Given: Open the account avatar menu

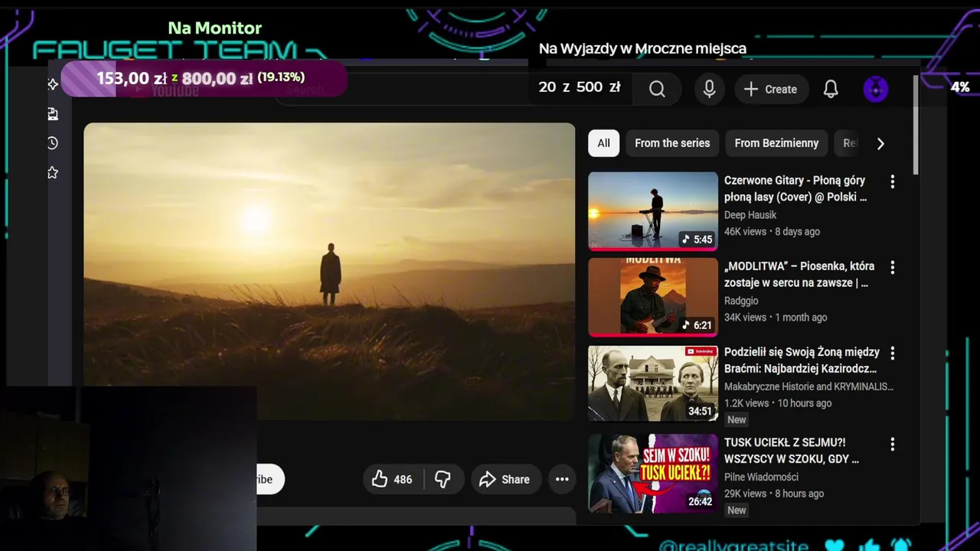Looking at the screenshot, I should tap(875, 90).
